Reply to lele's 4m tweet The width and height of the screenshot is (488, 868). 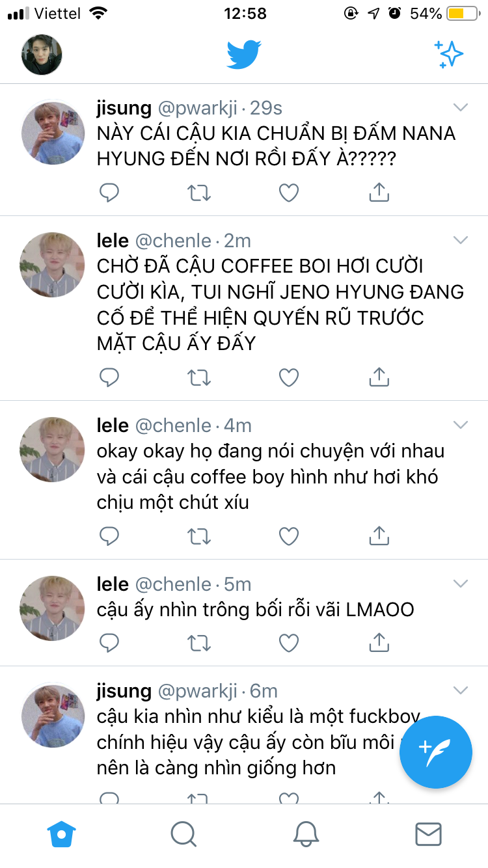tap(109, 536)
